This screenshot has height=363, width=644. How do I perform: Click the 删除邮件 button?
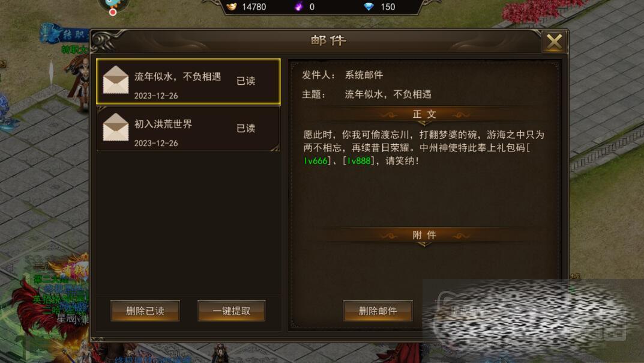tap(378, 311)
